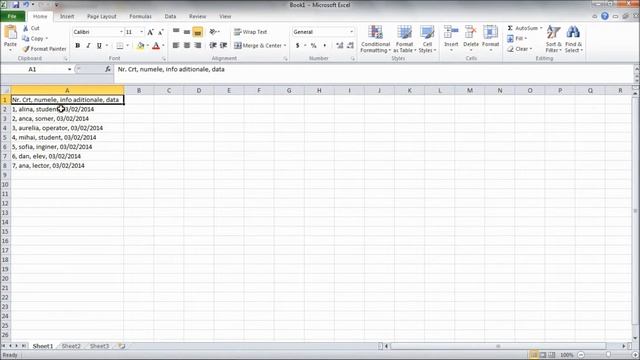Toggle Align Text Right
Viewport: 640px width, 360px height.
pos(198,45)
